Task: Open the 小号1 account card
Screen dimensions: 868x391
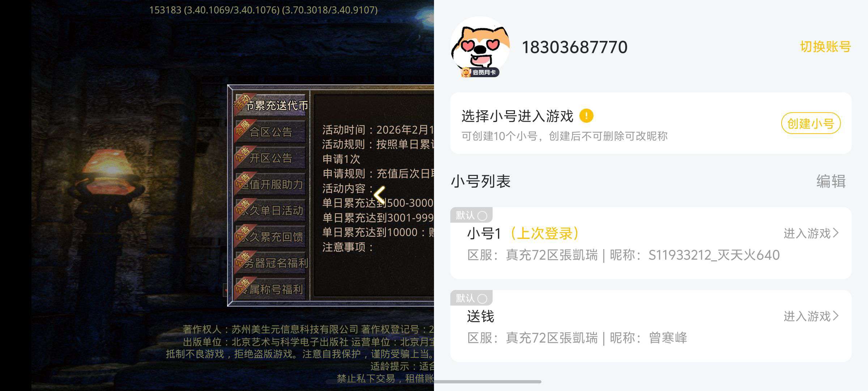Action: tap(651, 243)
